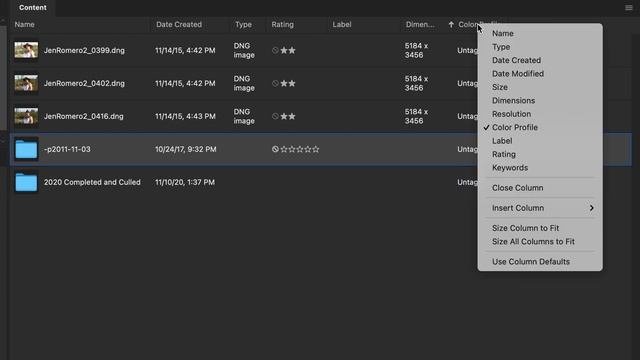Click the reject icon for JenRomero2_0416.dng
Screen dimensions: 640x360
[x=275, y=116]
